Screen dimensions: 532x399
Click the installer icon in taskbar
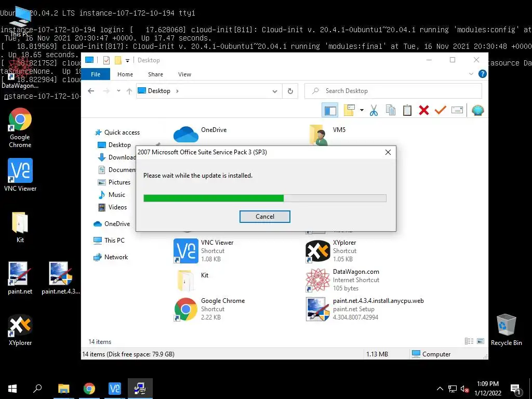(x=140, y=389)
